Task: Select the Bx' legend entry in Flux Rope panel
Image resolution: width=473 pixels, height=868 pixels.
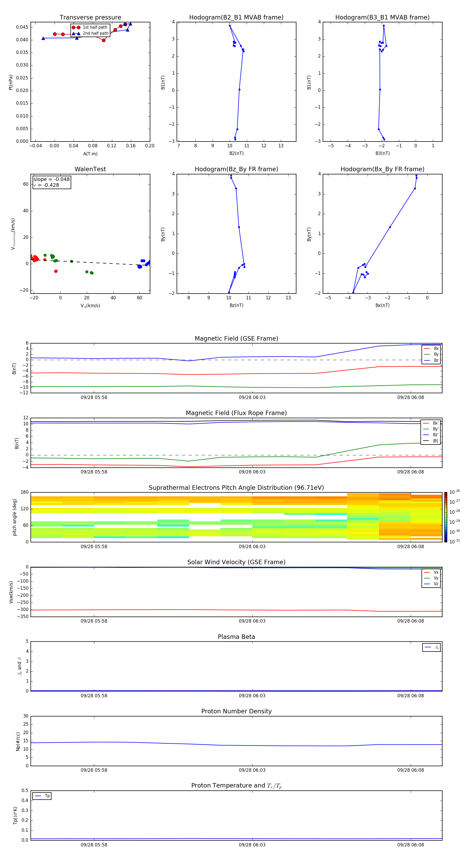Action: point(431,423)
